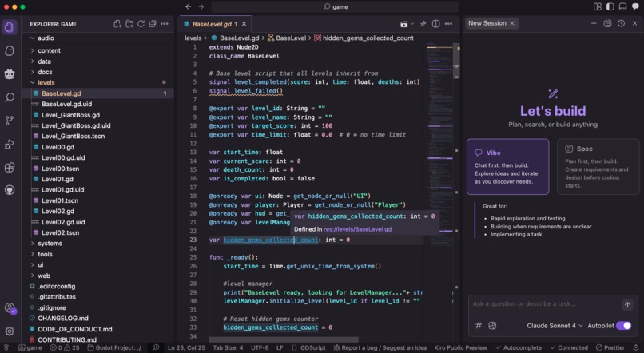Click the editor minimap
Screen dimensions: 644x353
439,144
